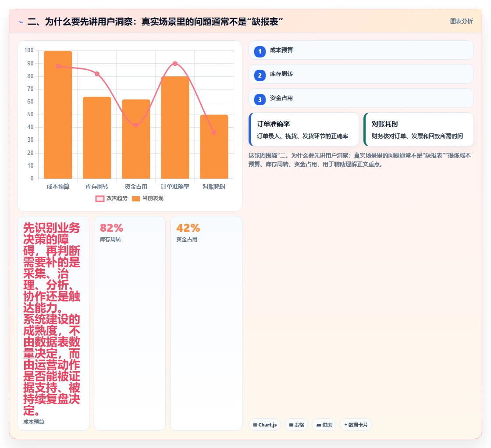Click the 82% 库存周转 data card
The height and width of the screenshot is (448, 491).
(130, 323)
